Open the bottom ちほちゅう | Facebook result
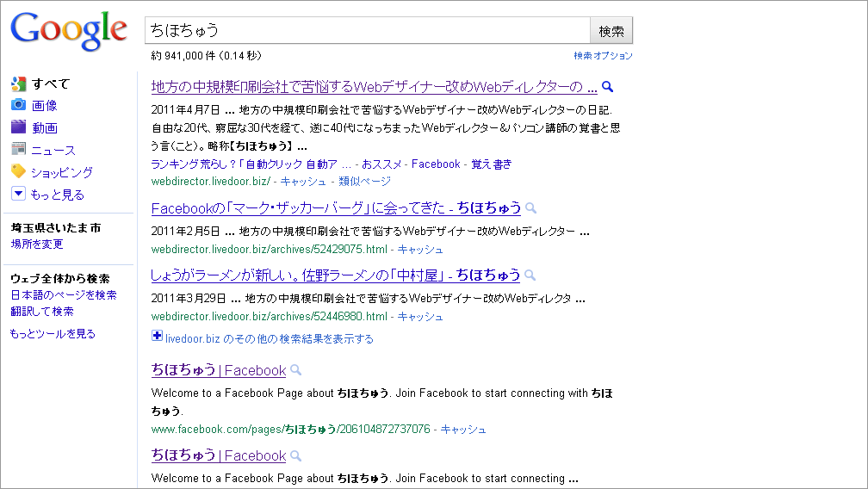 [x=219, y=455]
